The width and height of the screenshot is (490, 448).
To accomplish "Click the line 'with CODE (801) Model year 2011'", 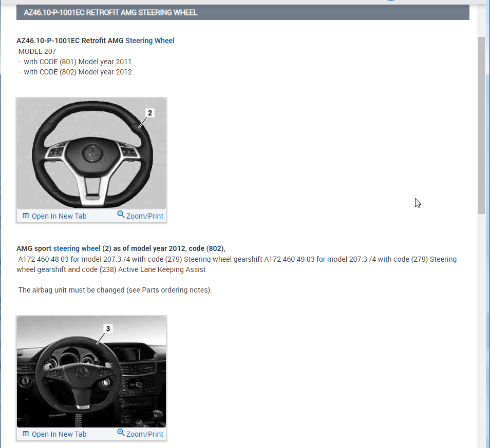I will 78,62.
